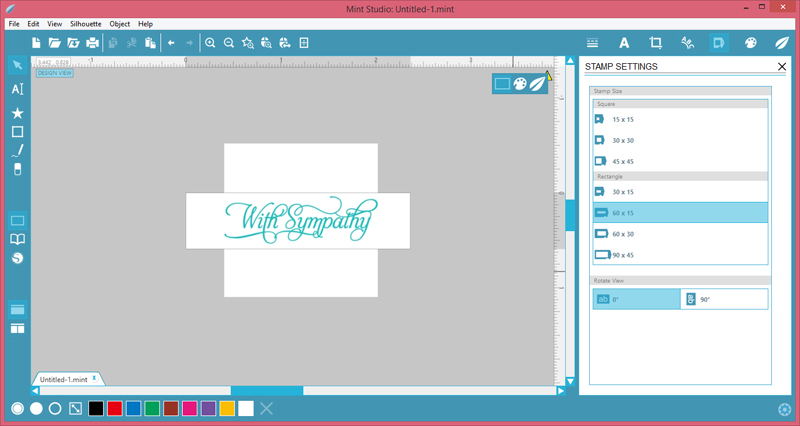The height and width of the screenshot is (426, 800).
Task: Open the Object menu
Action: [x=120, y=23]
